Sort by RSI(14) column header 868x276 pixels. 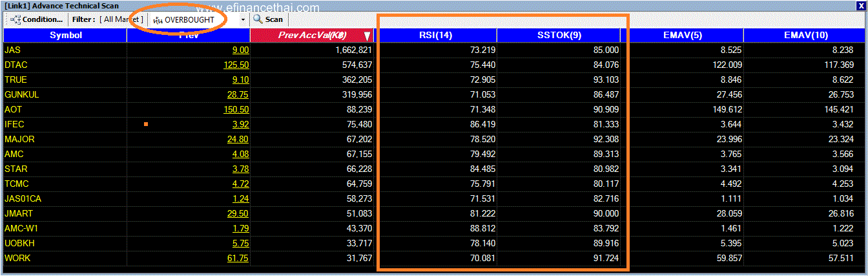pyautogui.click(x=437, y=35)
